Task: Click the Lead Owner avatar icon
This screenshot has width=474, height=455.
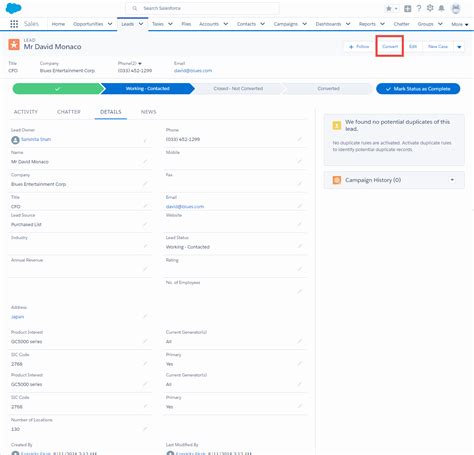Action: coord(15,140)
